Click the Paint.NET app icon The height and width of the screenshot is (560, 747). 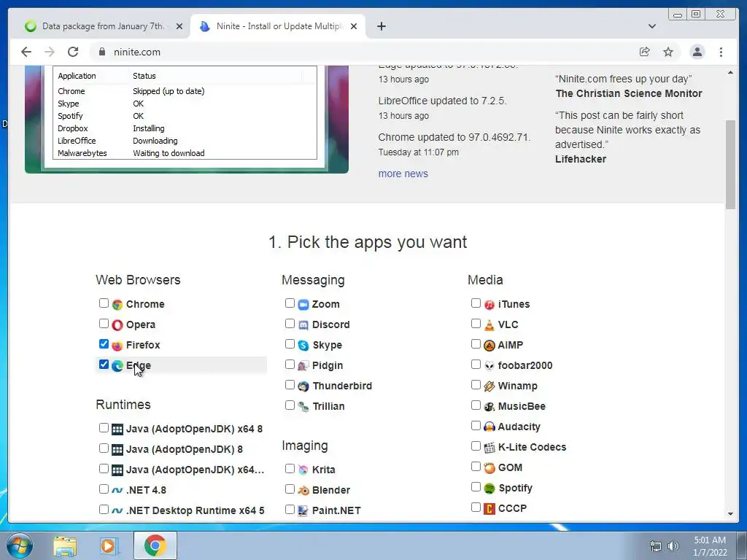[x=303, y=511]
